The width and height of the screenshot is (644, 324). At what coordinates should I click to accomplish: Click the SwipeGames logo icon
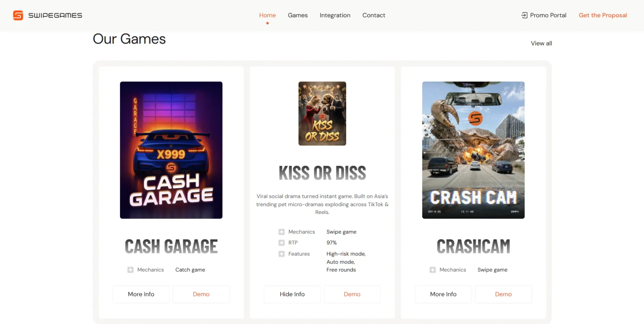(x=18, y=15)
